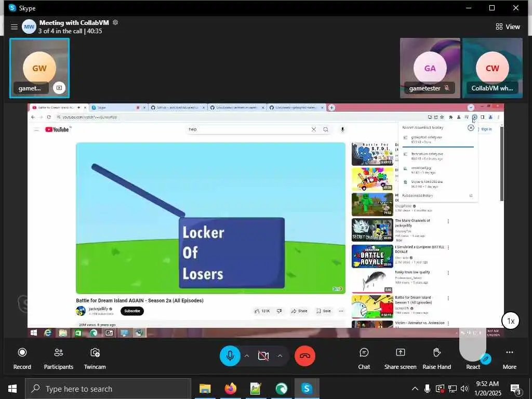This screenshot has height=399, width=532.
Task: Open File Explorer from the taskbar
Action: click(205, 389)
